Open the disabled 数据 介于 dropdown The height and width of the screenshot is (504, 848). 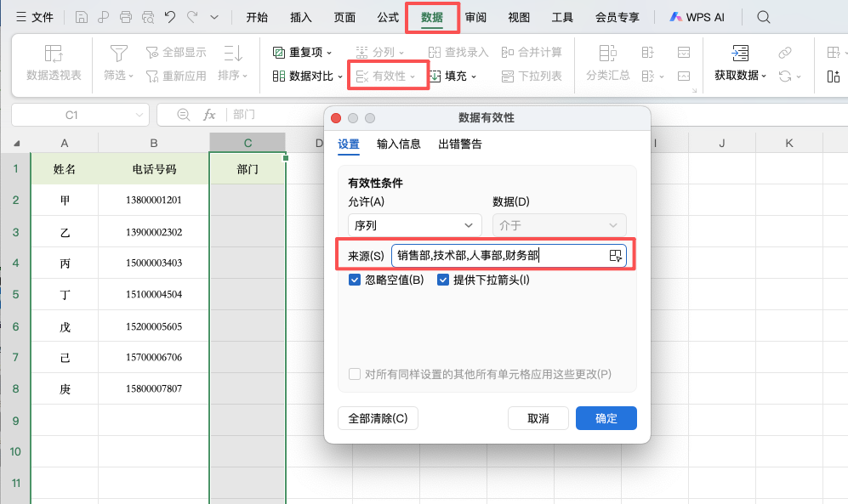[x=559, y=225]
